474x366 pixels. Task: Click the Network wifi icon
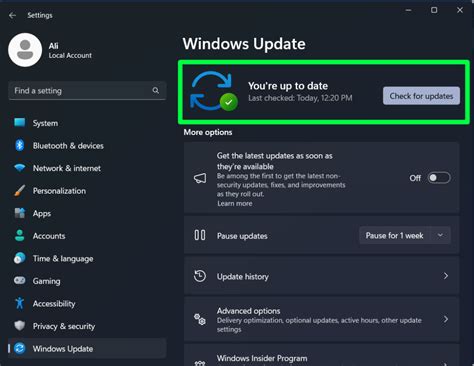coord(20,168)
